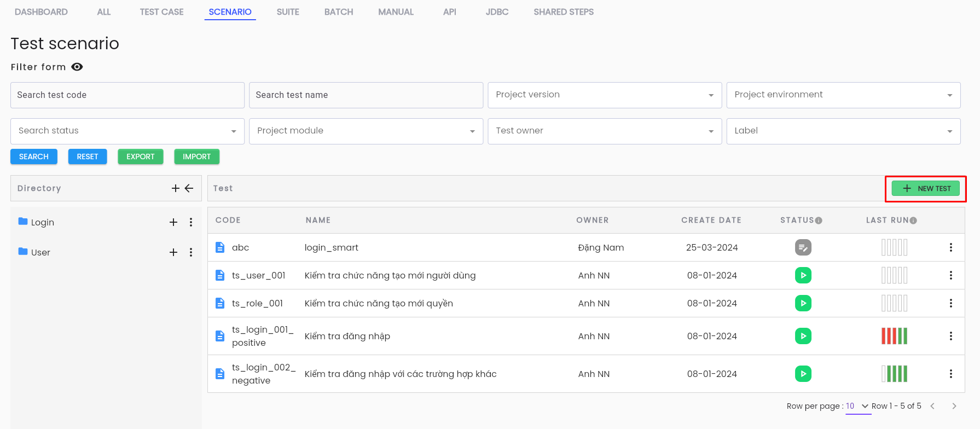Open more options for the User folder
980x429 pixels.
pos(191,252)
